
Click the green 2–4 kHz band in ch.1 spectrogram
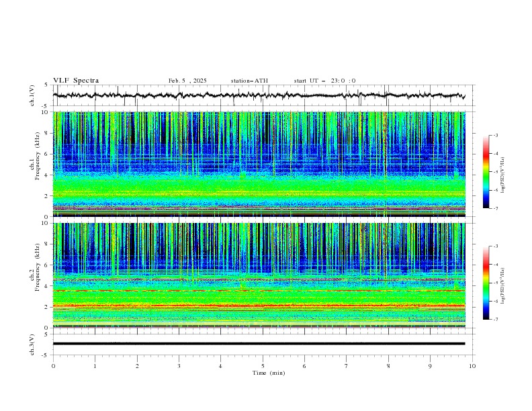[259, 187]
